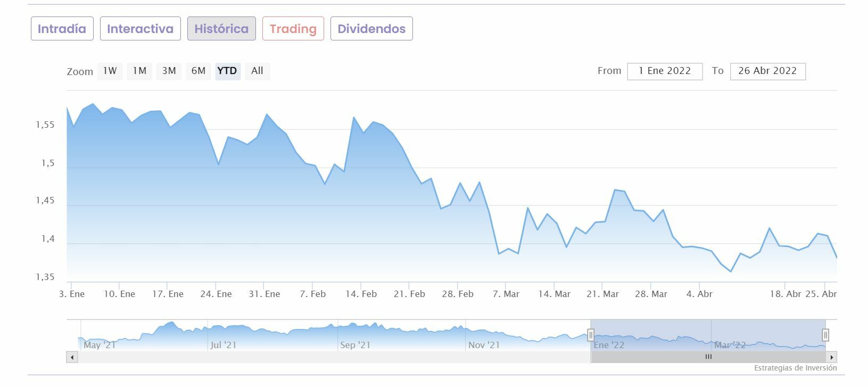Click the left scroll arrow of the navigator

click(x=72, y=357)
